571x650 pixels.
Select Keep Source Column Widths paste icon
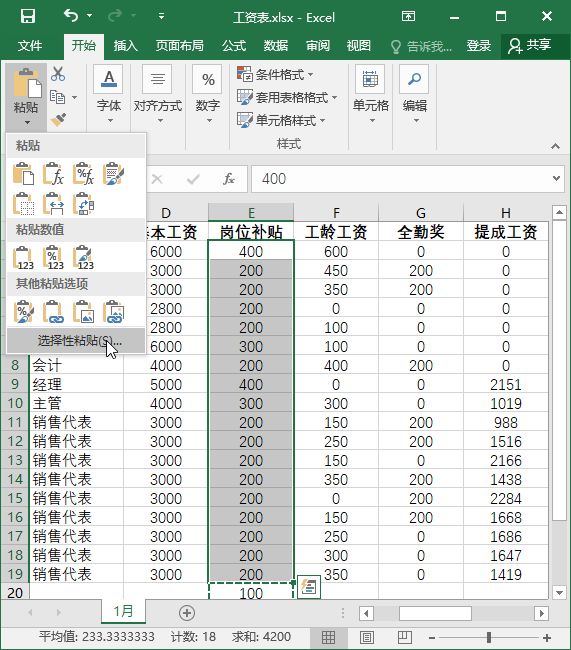(53, 204)
